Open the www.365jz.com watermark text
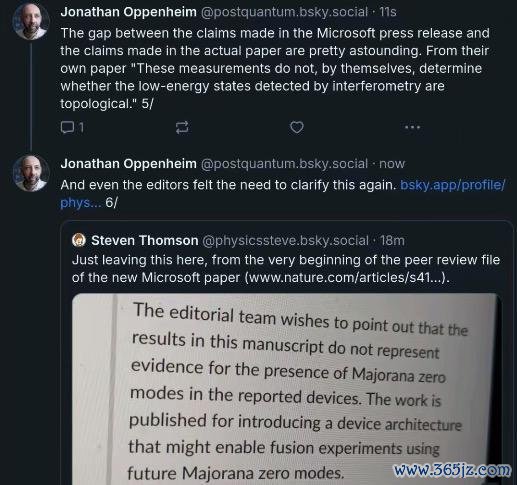The width and height of the screenshot is (517, 485). click(452, 470)
